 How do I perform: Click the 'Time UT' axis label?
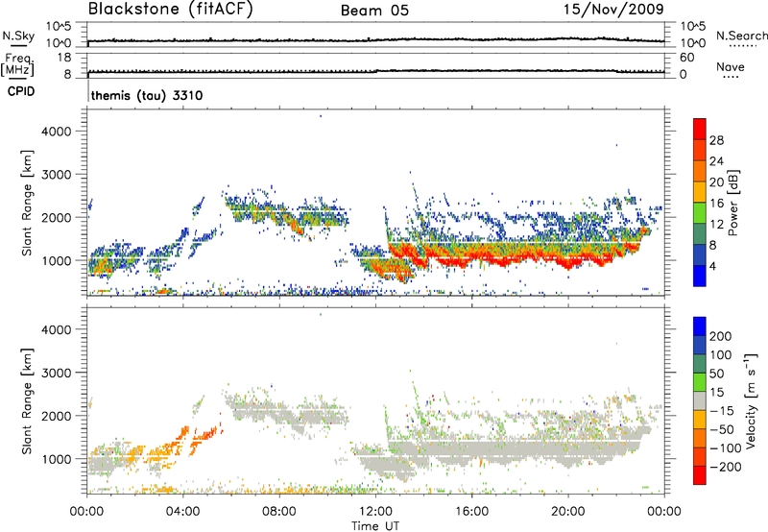click(375, 526)
